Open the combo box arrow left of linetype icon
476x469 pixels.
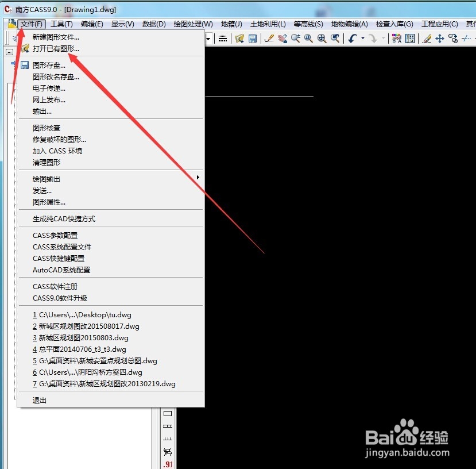208,39
